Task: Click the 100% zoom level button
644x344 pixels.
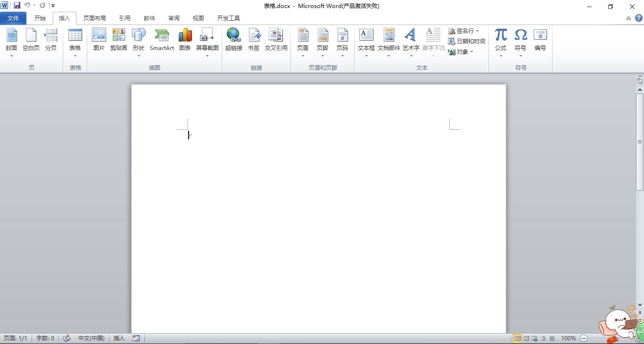Action: click(x=569, y=338)
